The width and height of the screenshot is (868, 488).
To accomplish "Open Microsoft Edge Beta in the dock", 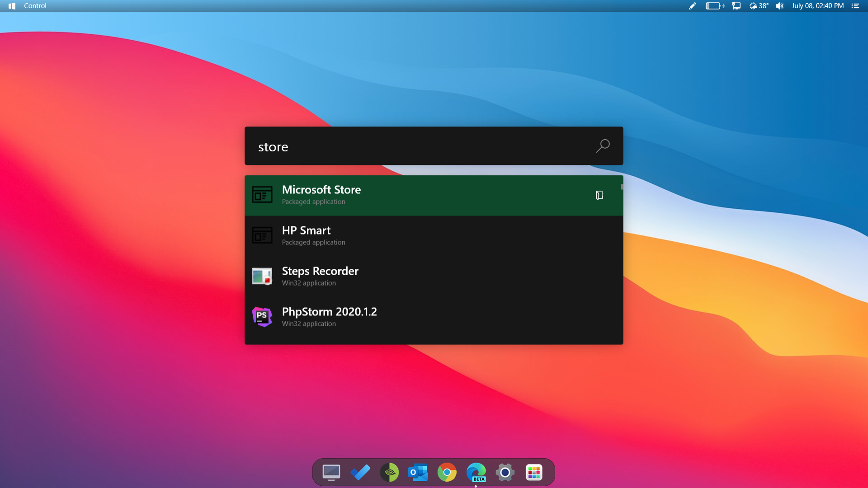I will pyautogui.click(x=476, y=473).
